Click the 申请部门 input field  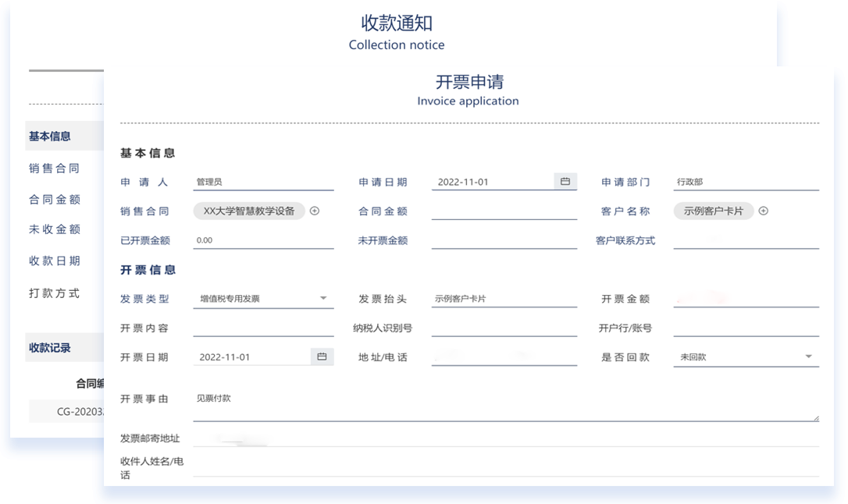point(746,182)
